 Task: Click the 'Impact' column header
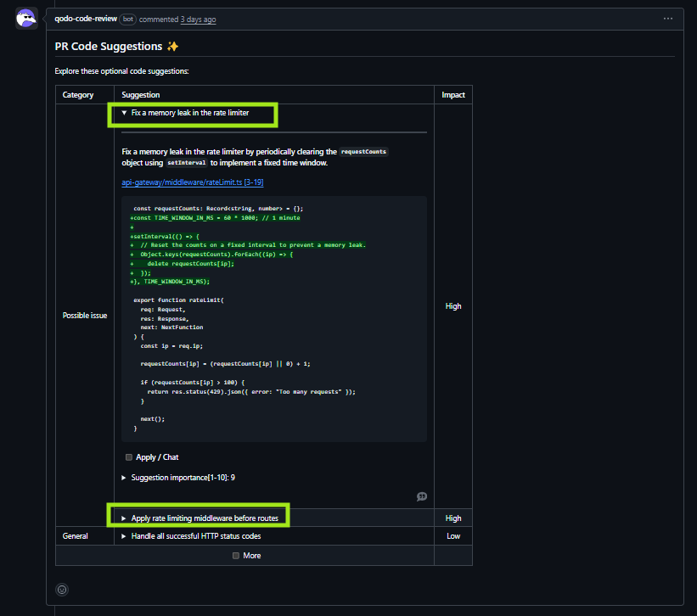tap(453, 94)
